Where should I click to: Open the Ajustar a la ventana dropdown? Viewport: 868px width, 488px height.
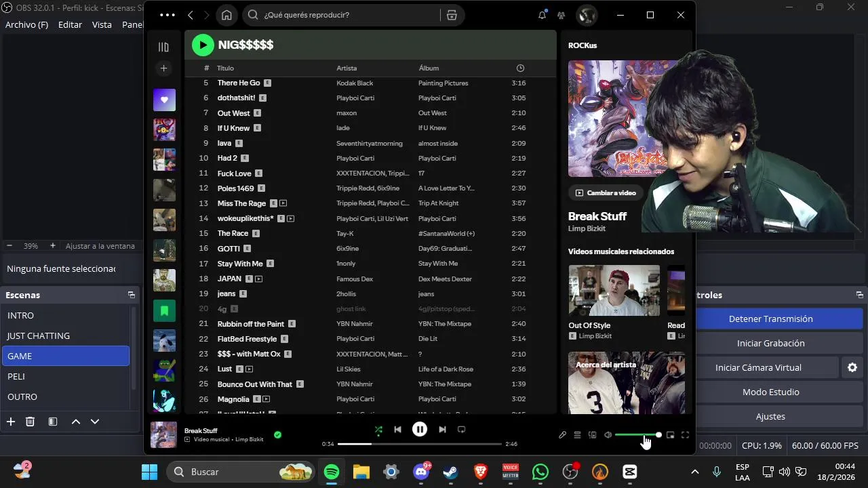coord(100,245)
